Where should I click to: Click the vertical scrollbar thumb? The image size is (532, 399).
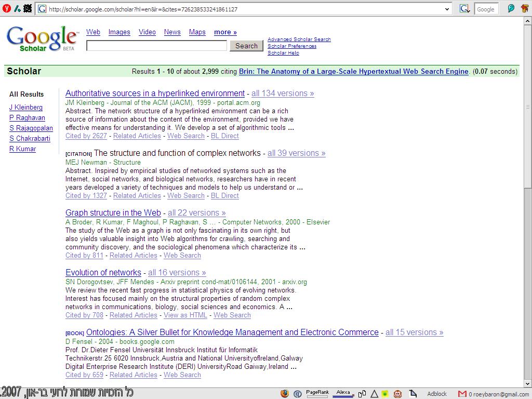click(x=528, y=106)
